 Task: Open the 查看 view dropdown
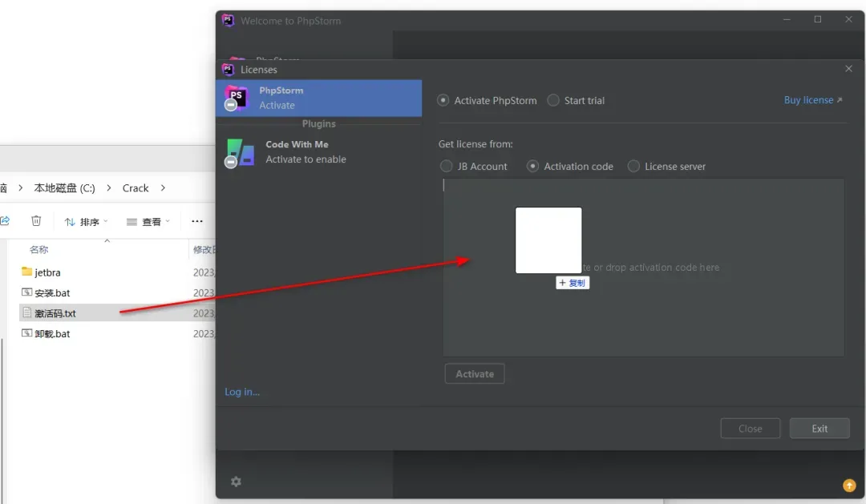(148, 222)
